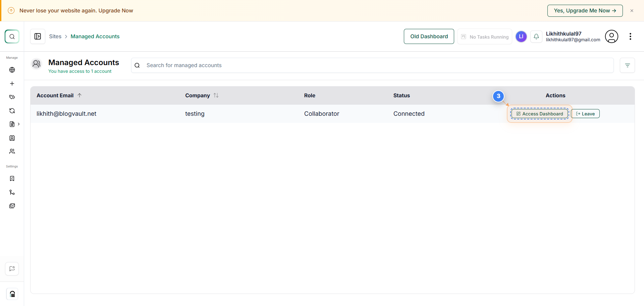Open the global search icon
This screenshot has height=306, width=644.
(x=12, y=36)
